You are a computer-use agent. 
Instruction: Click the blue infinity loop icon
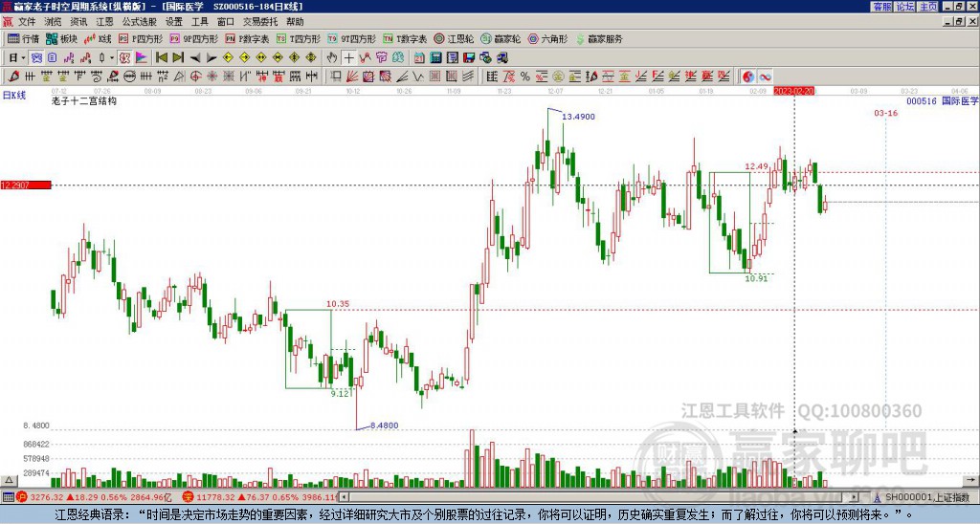765,76
